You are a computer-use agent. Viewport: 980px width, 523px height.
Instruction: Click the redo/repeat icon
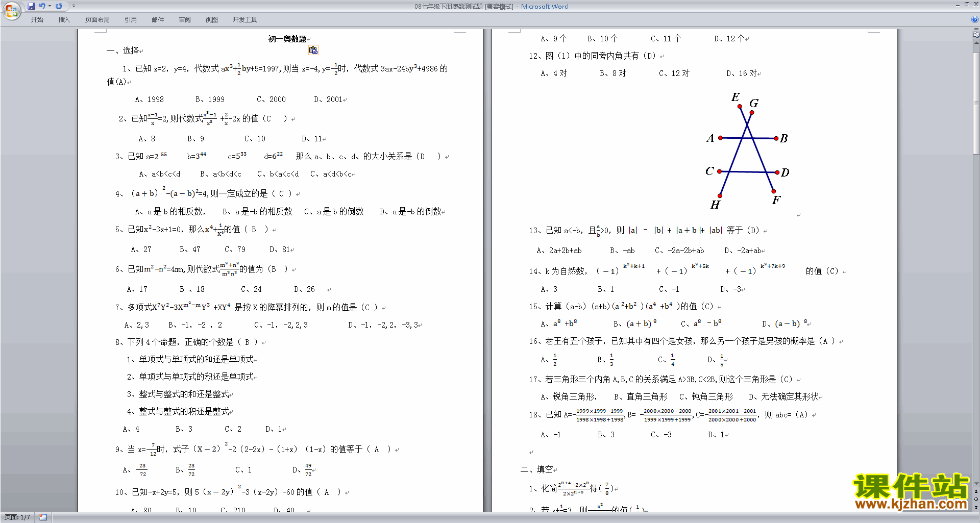point(59,6)
